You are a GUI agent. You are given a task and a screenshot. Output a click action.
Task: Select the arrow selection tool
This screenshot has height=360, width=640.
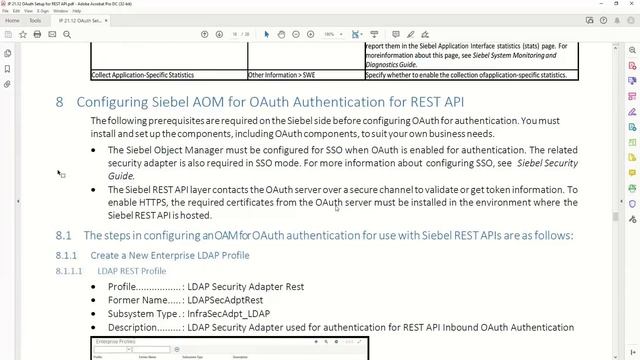click(x=267, y=35)
